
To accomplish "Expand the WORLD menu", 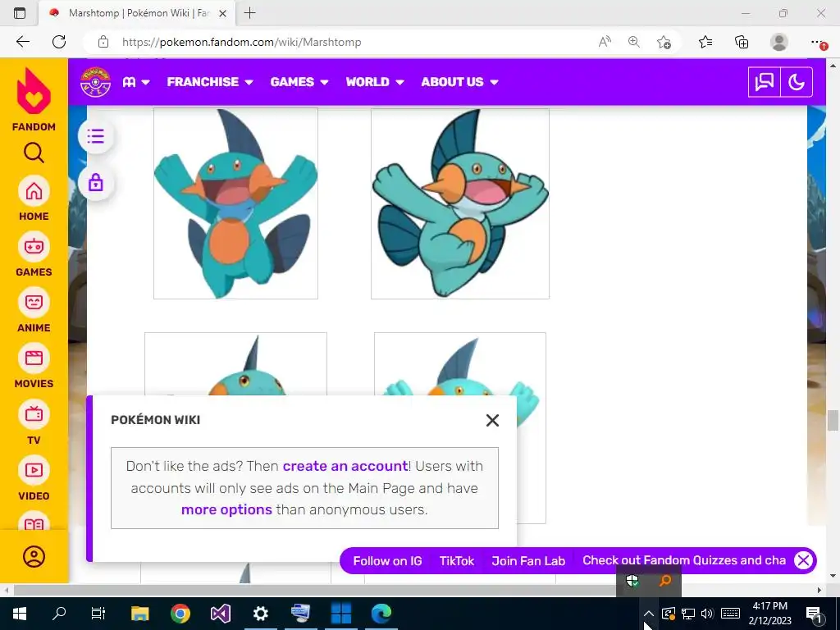I will coord(374,82).
